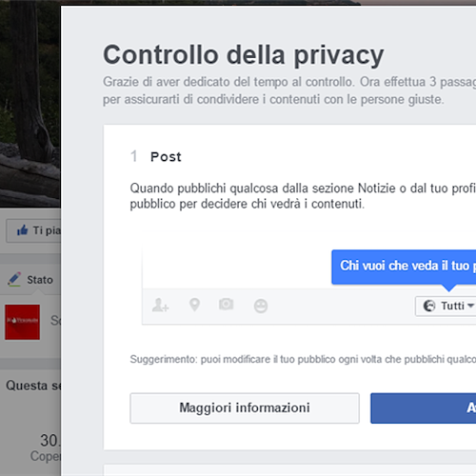Click the dropdown arrow next to Tutti
This screenshot has height=476, width=476.
[470, 306]
